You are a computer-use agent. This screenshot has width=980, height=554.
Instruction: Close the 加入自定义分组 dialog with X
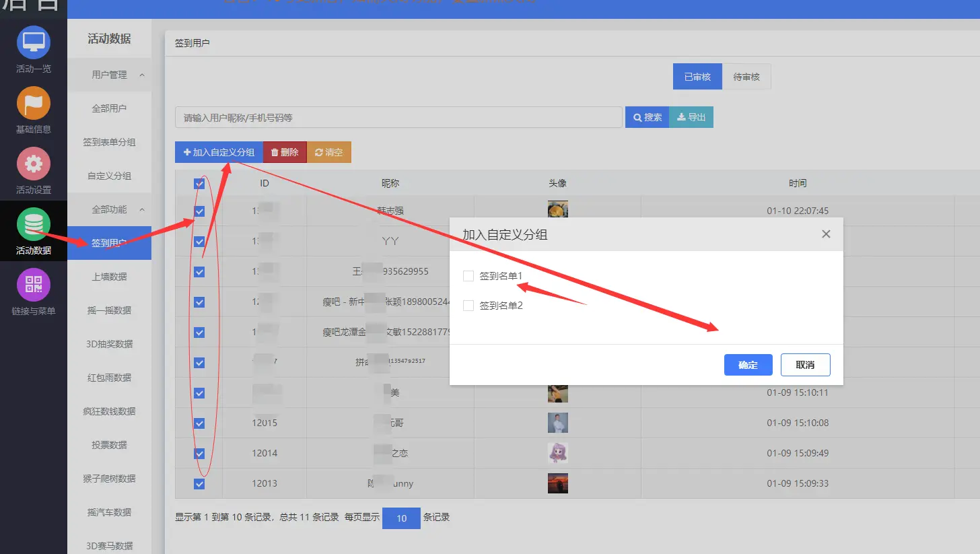point(826,234)
